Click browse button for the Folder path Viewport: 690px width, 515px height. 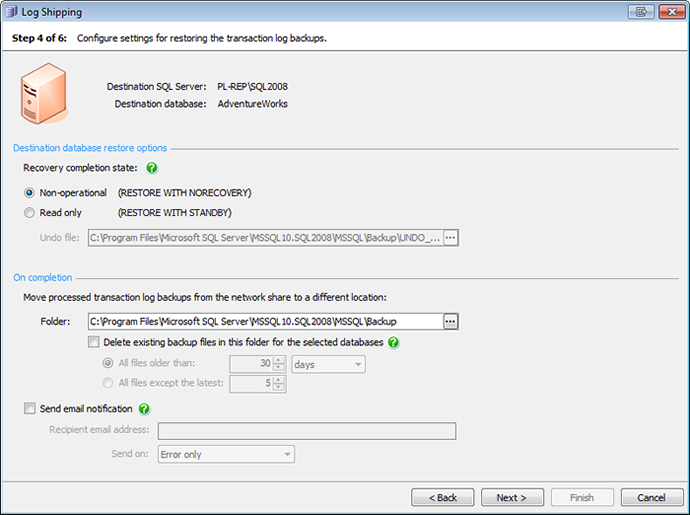[450, 321]
